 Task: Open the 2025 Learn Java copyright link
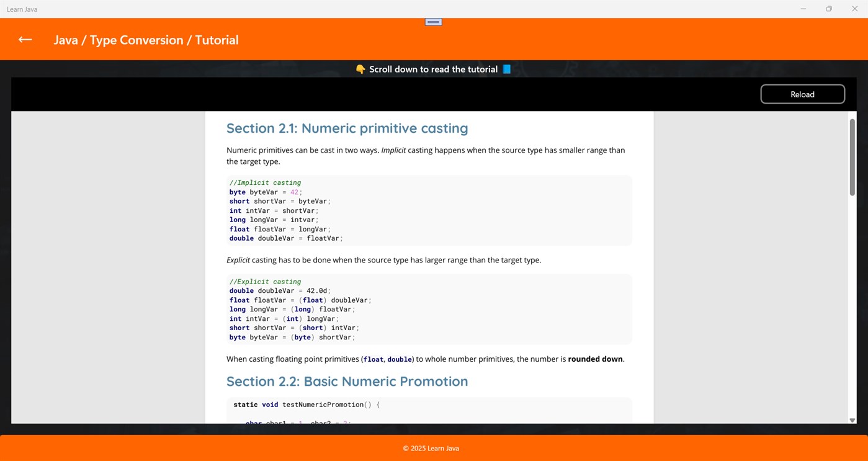431,448
